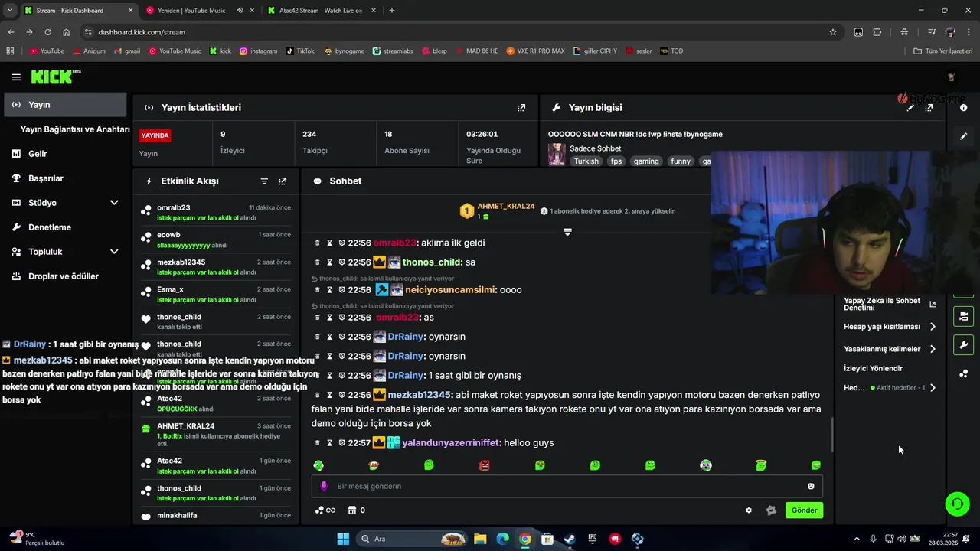Viewport: 980px width, 551px height.
Task: Click the badge icon beside Gönder
Action: coord(771,510)
